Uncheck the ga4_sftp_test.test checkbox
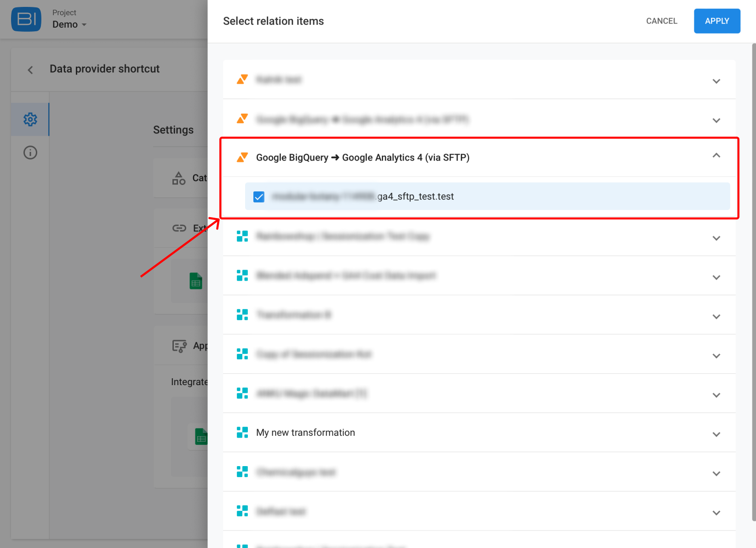 pos(259,197)
